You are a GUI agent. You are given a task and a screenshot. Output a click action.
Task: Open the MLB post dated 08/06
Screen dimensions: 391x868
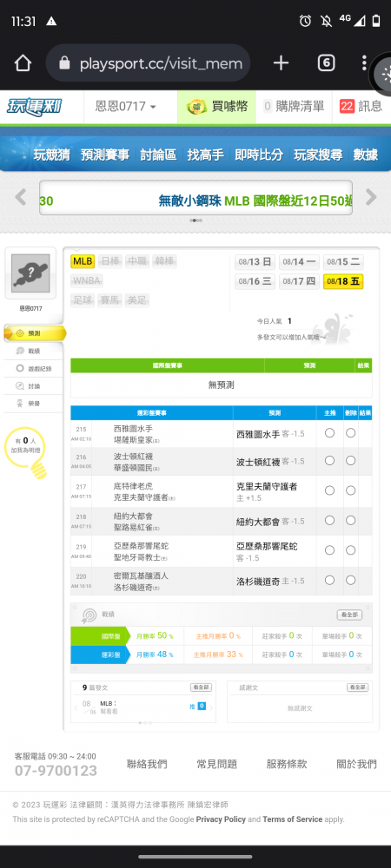pos(109,707)
